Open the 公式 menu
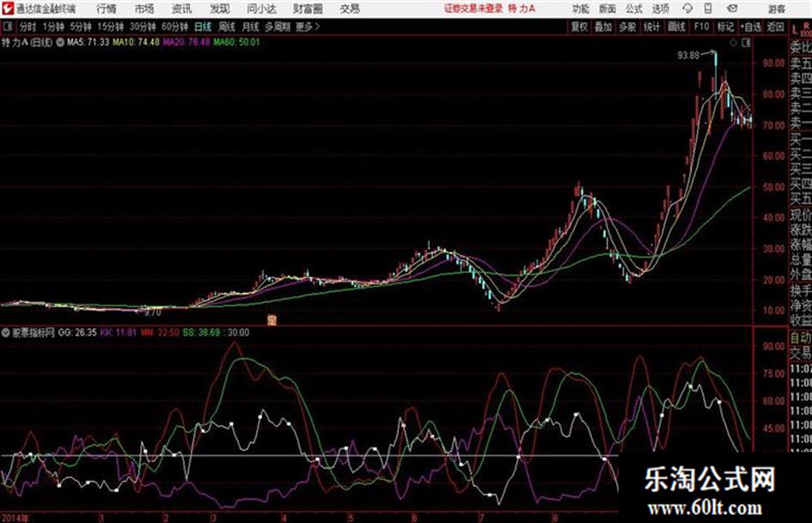The width and height of the screenshot is (812, 523). click(x=634, y=9)
